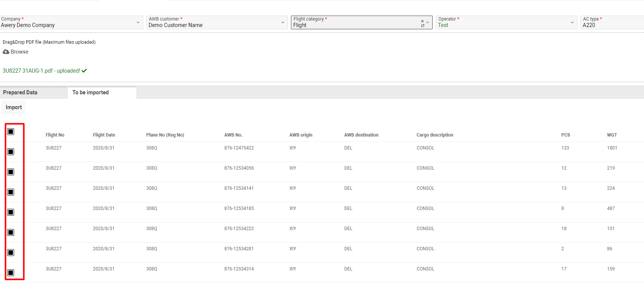Image resolution: width=644 pixels, height=283 pixels.
Task: Click the cloud upload Browse icon
Action: pos(6,52)
